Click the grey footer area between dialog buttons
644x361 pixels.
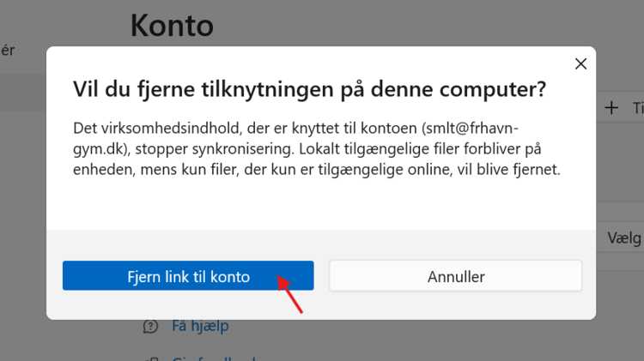pyautogui.click(x=321, y=276)
